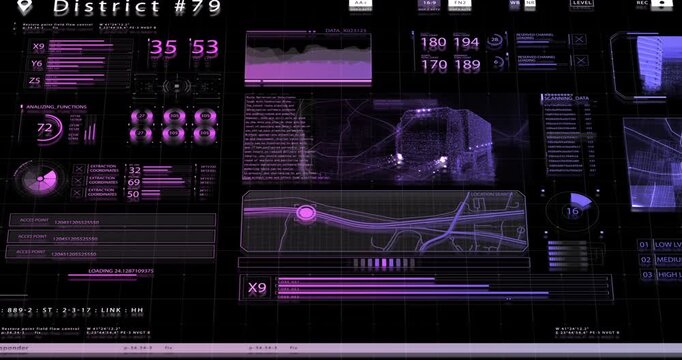Click the glowing location marker on the map
This screenshot has height=360, width=682.
(306, 213)
